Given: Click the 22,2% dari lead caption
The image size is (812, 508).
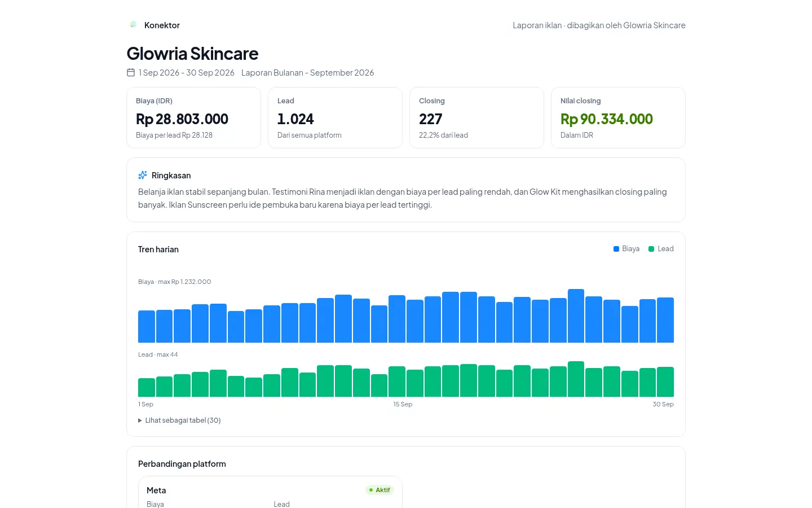Looking at the screenshot, I should tap(443, 135).
